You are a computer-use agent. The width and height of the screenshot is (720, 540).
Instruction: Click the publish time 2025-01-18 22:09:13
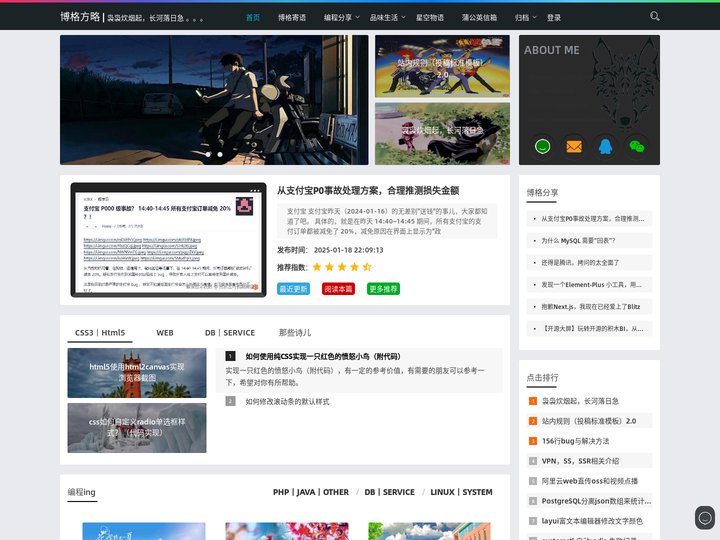pyautogui.click(x=349, y=250)
